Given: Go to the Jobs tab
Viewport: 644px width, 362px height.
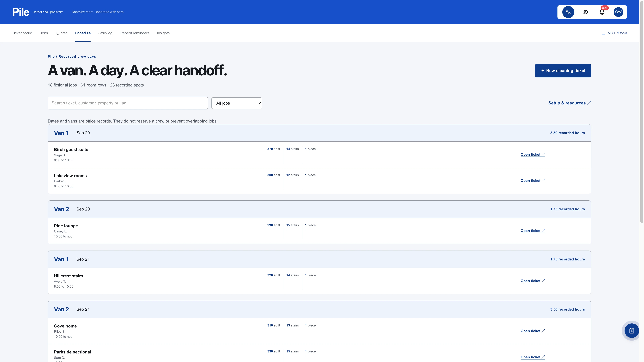Looking at the screenshot, I should pyautogui.click(x=44, y=33).
